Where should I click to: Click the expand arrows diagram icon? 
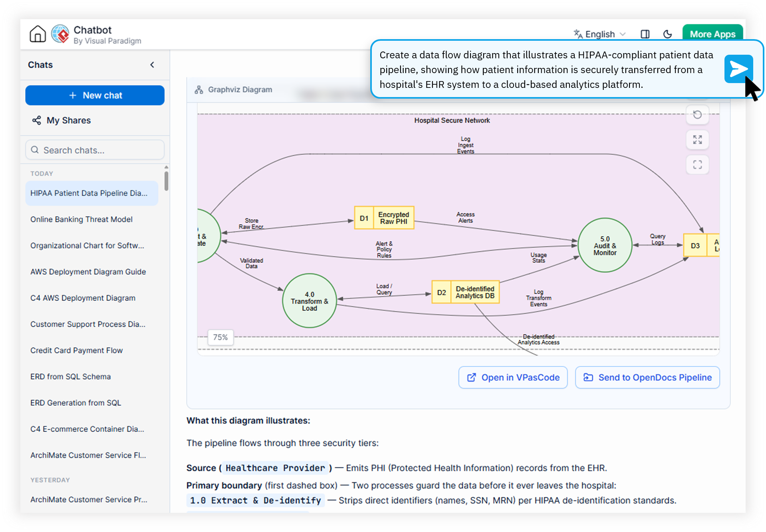pyautogui.click(x=697, y=140)
